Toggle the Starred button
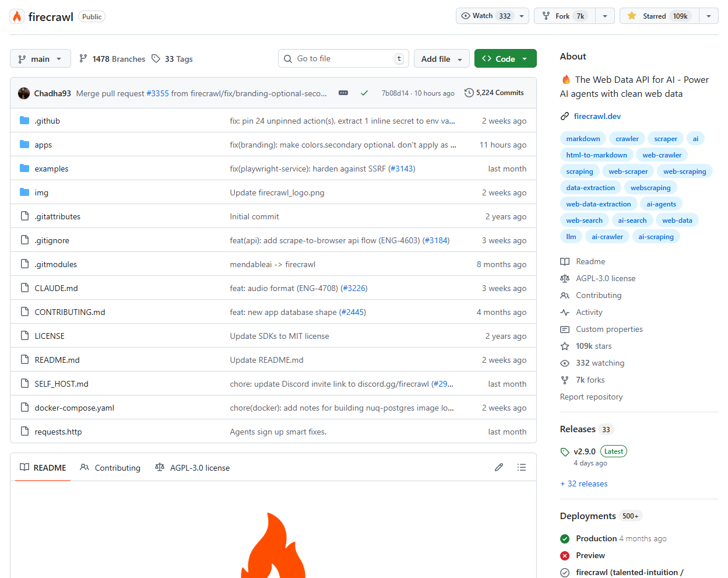 [659, 16]
